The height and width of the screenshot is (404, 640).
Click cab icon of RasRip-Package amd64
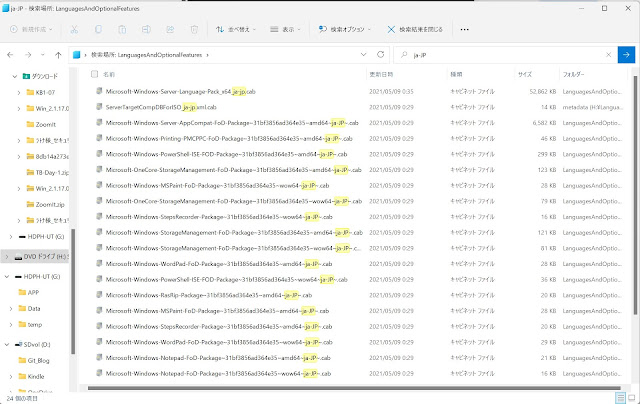tap(99, 295)
